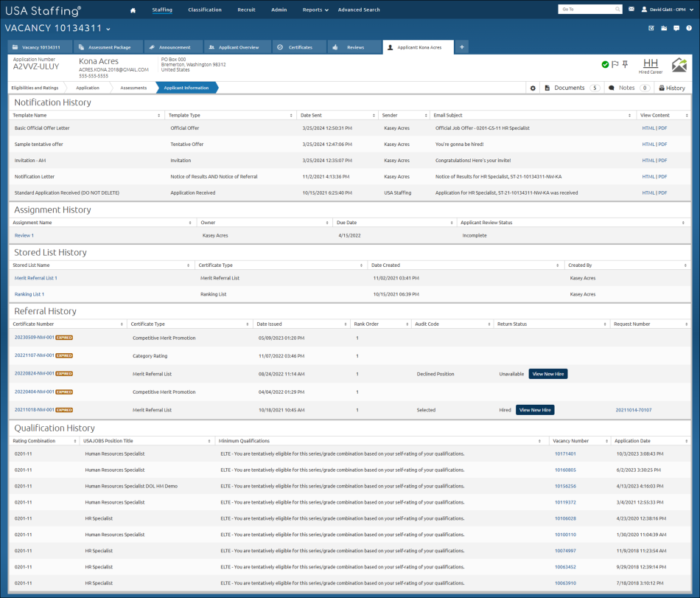Open vacancy number 10063910
This screenshot has width=700, height=598.
[565, 583]
